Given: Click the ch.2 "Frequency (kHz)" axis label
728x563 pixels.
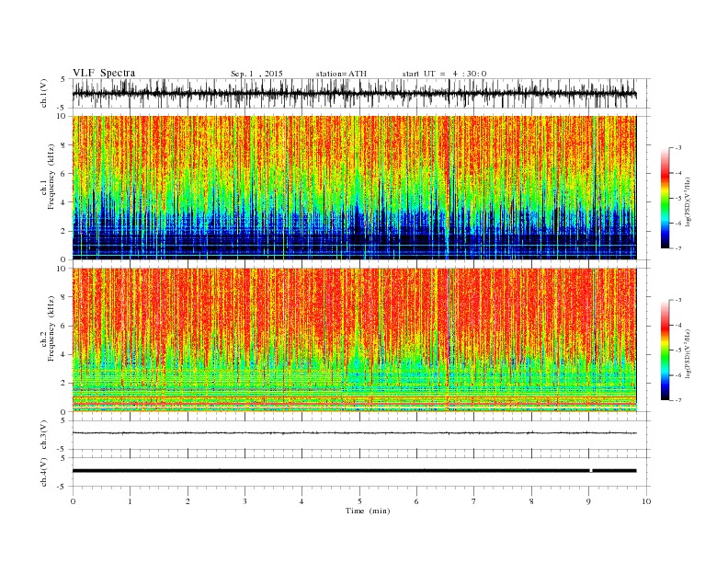Looking at the screenshot, I should tap(51, 328).
